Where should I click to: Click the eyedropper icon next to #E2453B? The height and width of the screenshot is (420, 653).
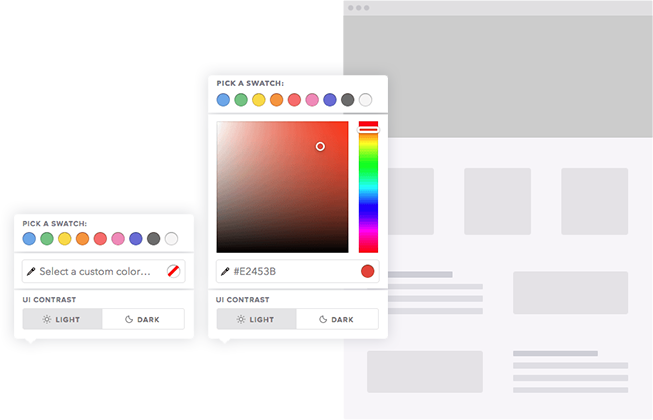[225, 271]
